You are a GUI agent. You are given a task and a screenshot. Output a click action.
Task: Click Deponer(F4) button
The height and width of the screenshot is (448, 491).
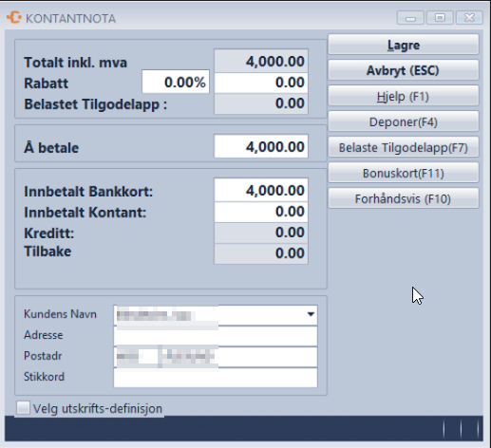coord(404,121)
